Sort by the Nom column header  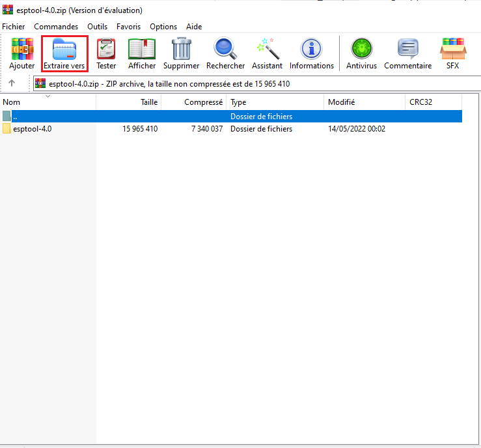point(48,102)
